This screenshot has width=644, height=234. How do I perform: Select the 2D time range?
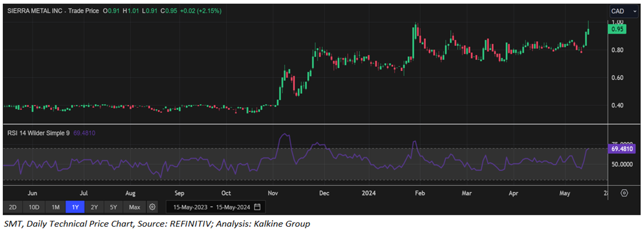12,207
